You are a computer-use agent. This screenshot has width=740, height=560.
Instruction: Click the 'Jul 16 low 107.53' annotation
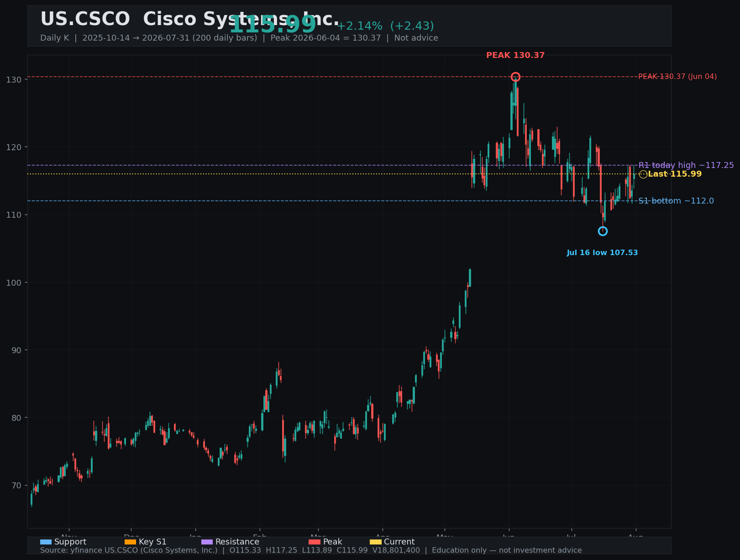click(x=603, y=253)
